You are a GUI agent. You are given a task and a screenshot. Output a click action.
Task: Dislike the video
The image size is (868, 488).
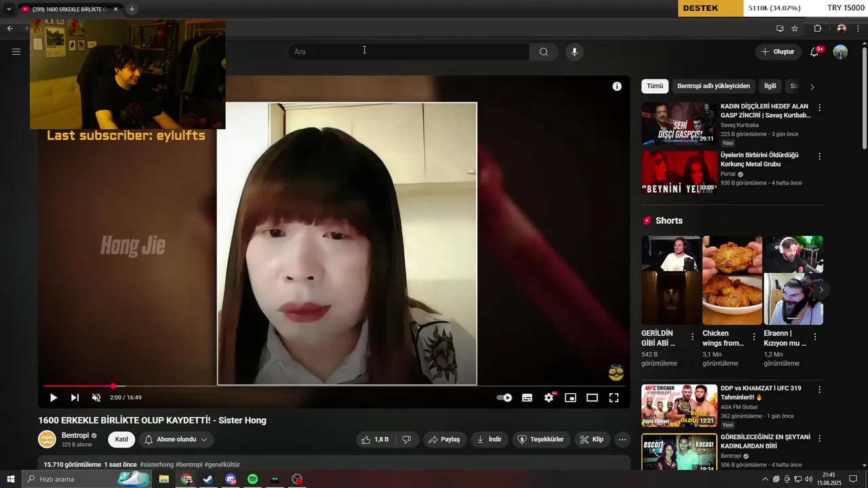coord(407,439)
